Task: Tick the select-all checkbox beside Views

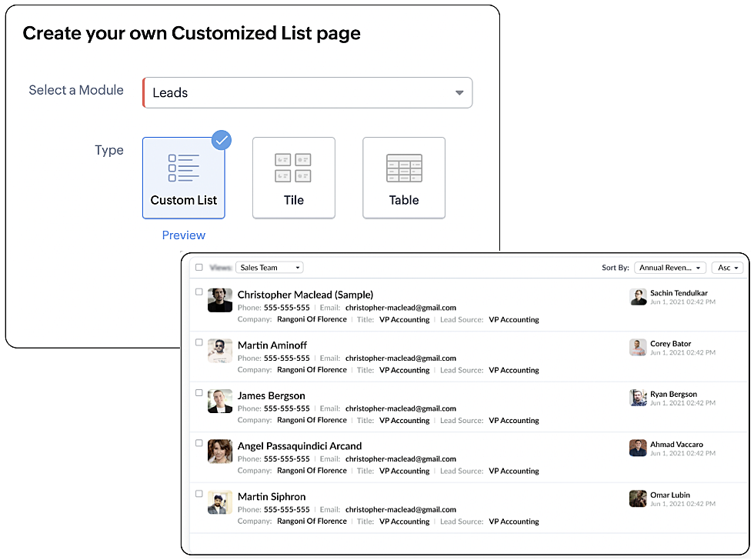Action: (199, 268)
